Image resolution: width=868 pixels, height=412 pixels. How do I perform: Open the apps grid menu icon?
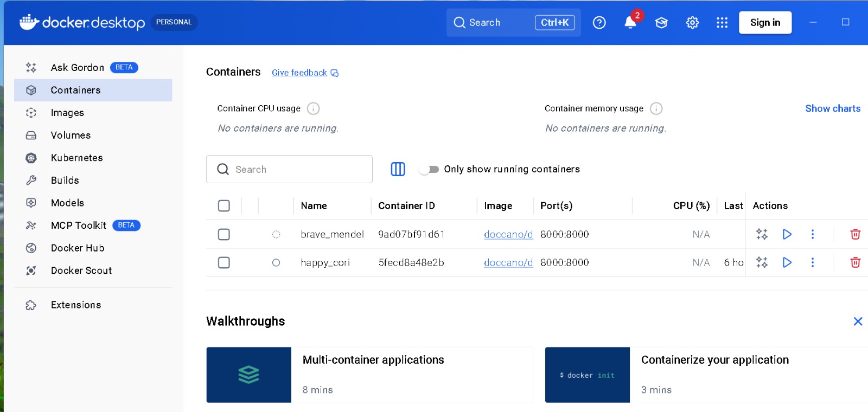(722, 23)
